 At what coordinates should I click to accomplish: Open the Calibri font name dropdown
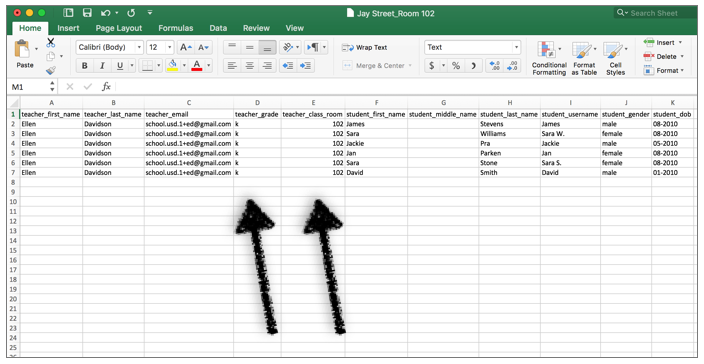coord(139,47)
